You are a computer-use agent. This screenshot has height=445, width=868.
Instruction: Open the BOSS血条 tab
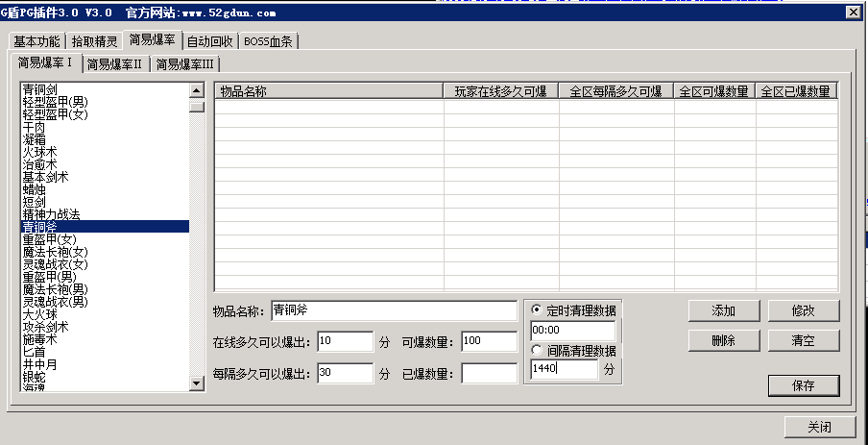pos(269,41)
